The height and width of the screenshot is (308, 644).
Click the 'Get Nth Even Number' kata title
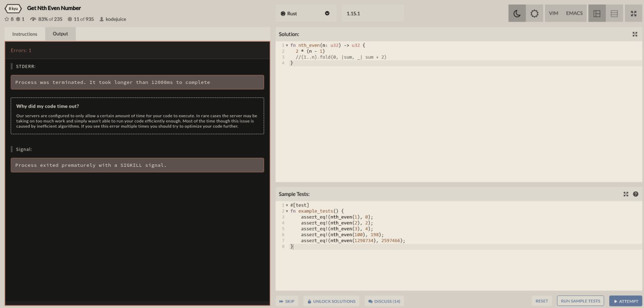(x=54, y=8)
